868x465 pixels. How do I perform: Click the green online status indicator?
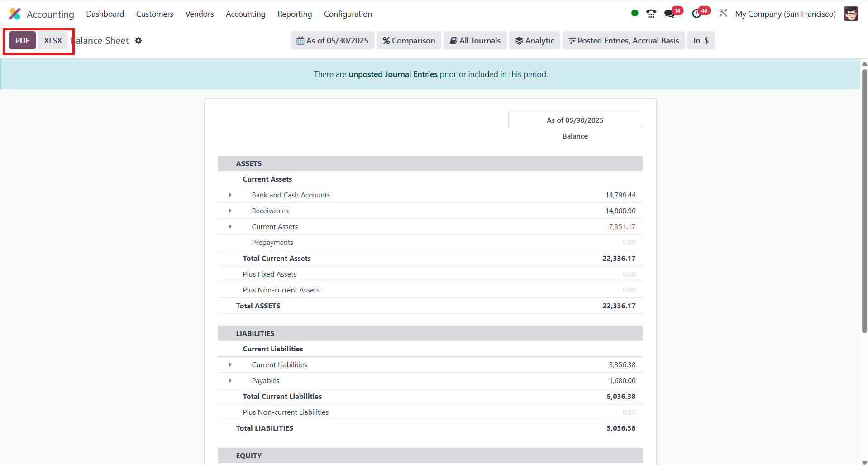click(x=634, y=13)
